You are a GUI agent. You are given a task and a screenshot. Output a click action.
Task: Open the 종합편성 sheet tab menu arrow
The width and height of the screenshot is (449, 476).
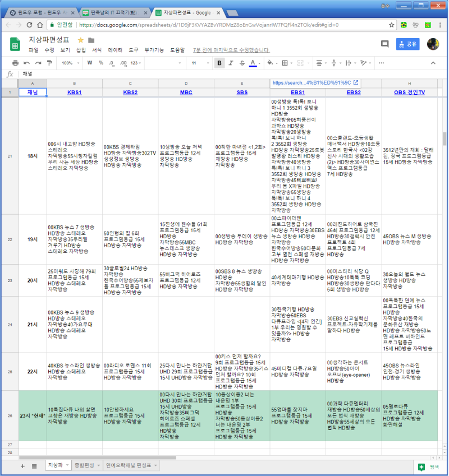pos(98,465)
